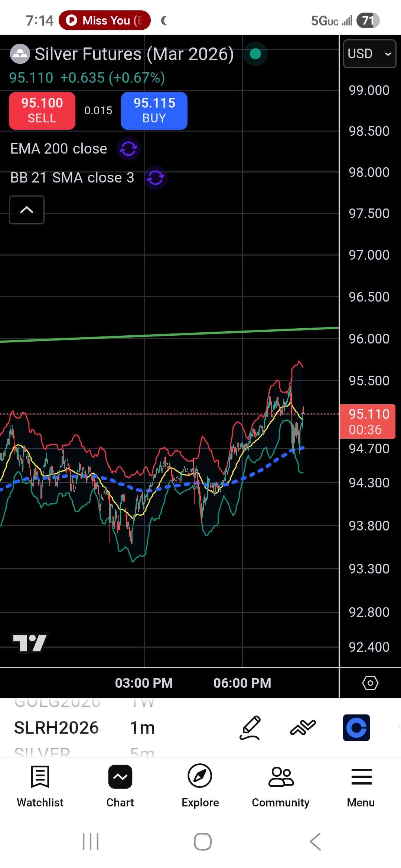Collapse the indicator legend with chevron
Image resolution: width=401 pixels, height=868 pixels.
tap(27, 210)
